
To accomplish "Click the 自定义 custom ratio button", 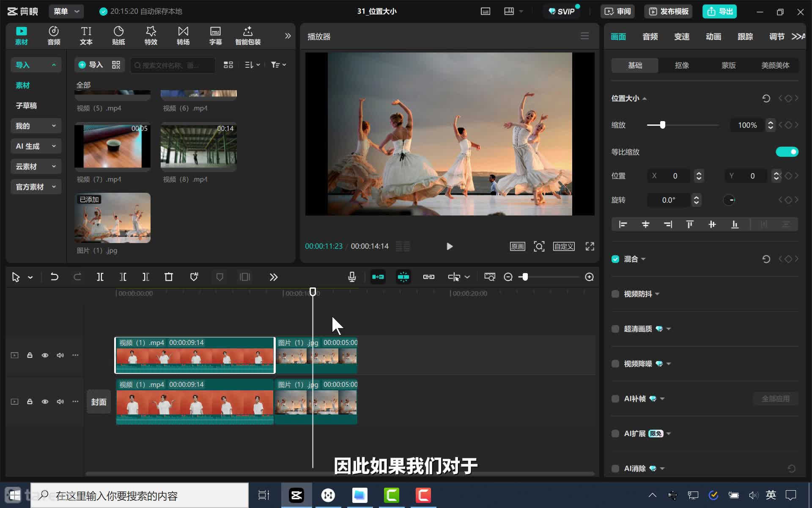I will coord(564,246).
